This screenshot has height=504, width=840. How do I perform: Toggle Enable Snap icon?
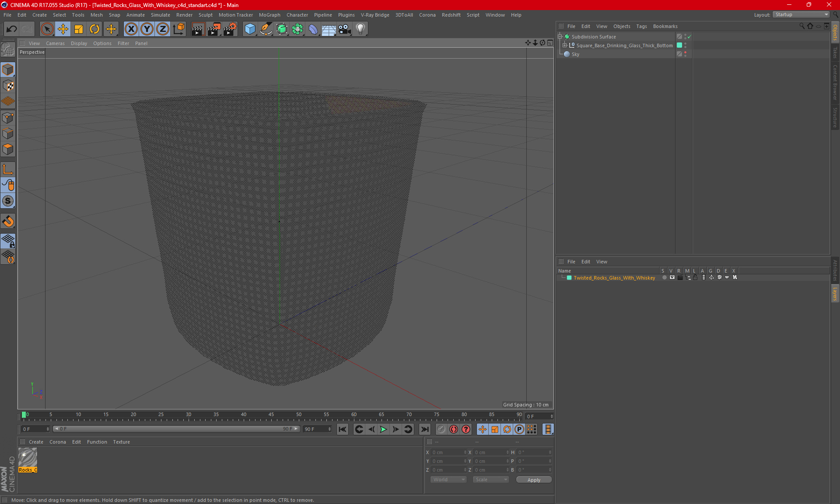[x=8, y=201]
